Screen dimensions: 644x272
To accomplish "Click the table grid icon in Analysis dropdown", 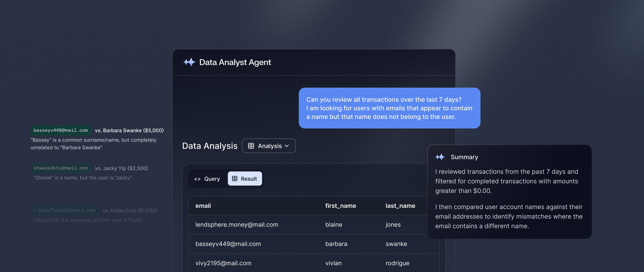I will pyautogui.click(x=251, y=146).
